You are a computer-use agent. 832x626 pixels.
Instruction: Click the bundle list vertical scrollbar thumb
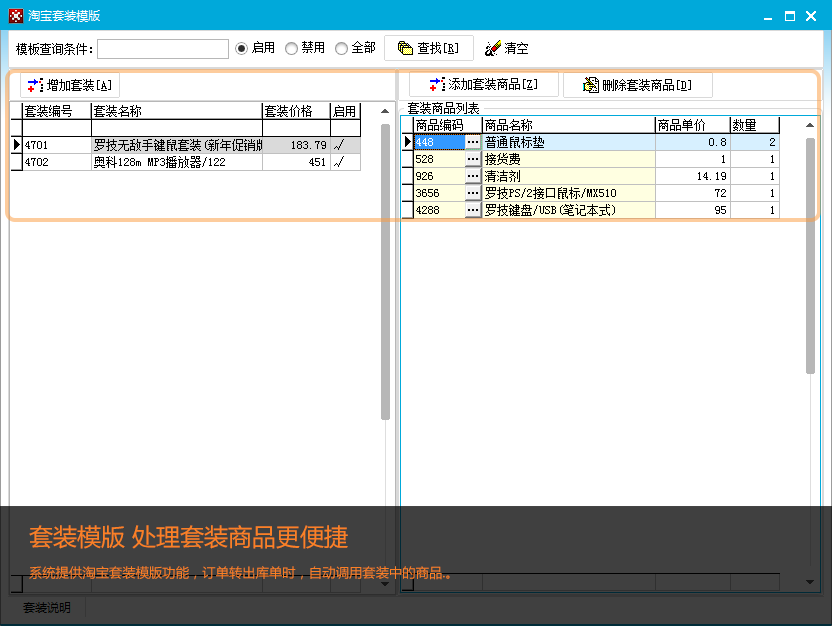click(x=385, y=272)
